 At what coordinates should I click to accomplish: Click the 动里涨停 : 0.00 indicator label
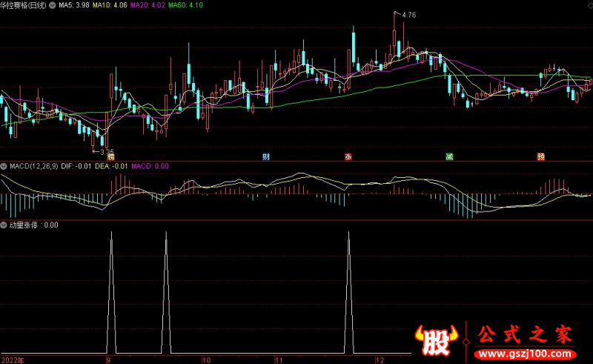click(x=34, y=225)
